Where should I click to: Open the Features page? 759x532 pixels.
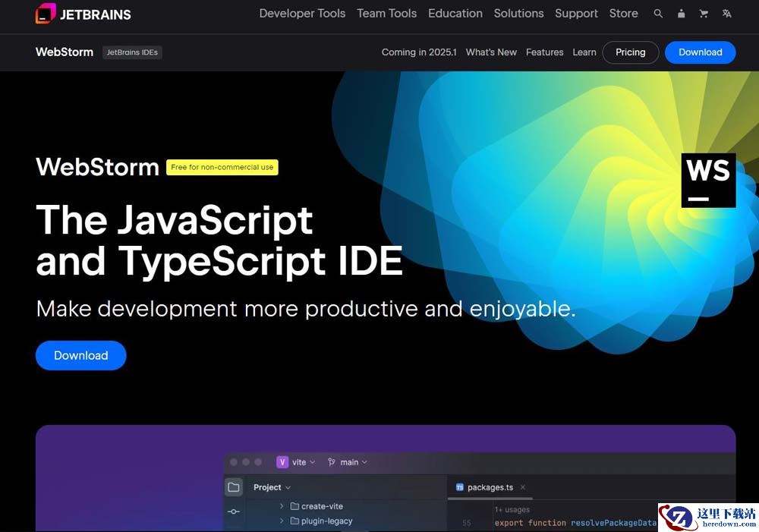click(x=544, y=52)
